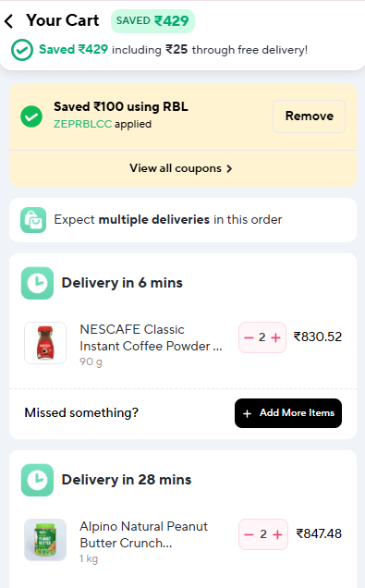Click the ZEPRBLCC coupon code text
365x588 pixels.
point(83,124)
